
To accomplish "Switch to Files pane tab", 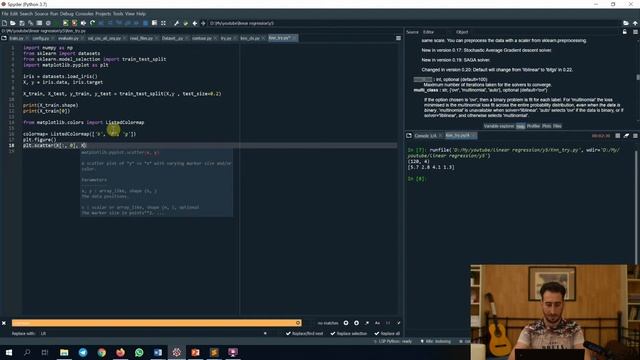I will (557, 126).
